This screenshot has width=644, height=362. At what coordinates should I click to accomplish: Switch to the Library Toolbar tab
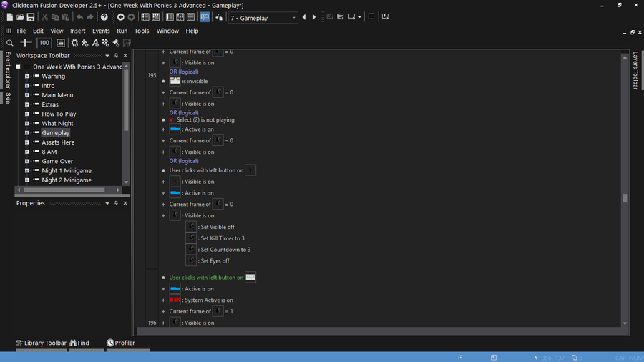(x=41, y=343)
